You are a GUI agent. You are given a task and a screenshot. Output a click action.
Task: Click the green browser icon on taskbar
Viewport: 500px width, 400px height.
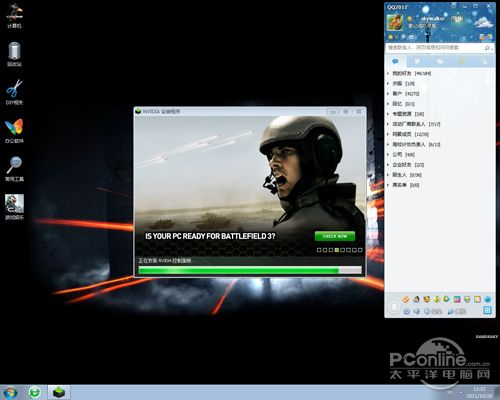[x=34, y=393]
